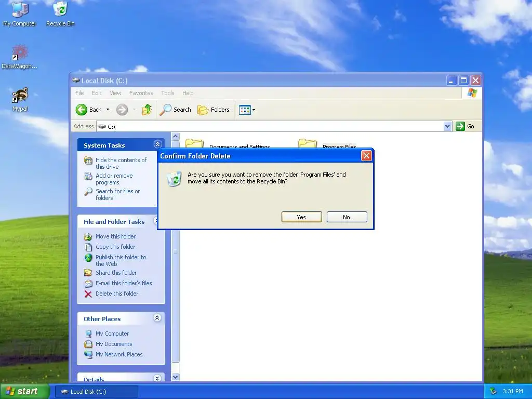Click Delete this folder link
532x399 pixels.
coord(117,294)
